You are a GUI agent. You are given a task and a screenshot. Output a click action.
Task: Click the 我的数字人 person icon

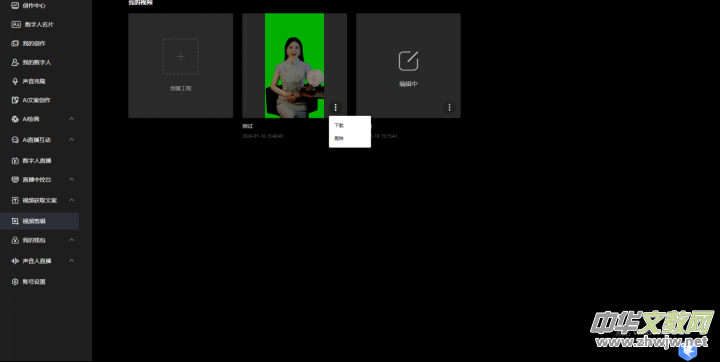coord(15,62)
